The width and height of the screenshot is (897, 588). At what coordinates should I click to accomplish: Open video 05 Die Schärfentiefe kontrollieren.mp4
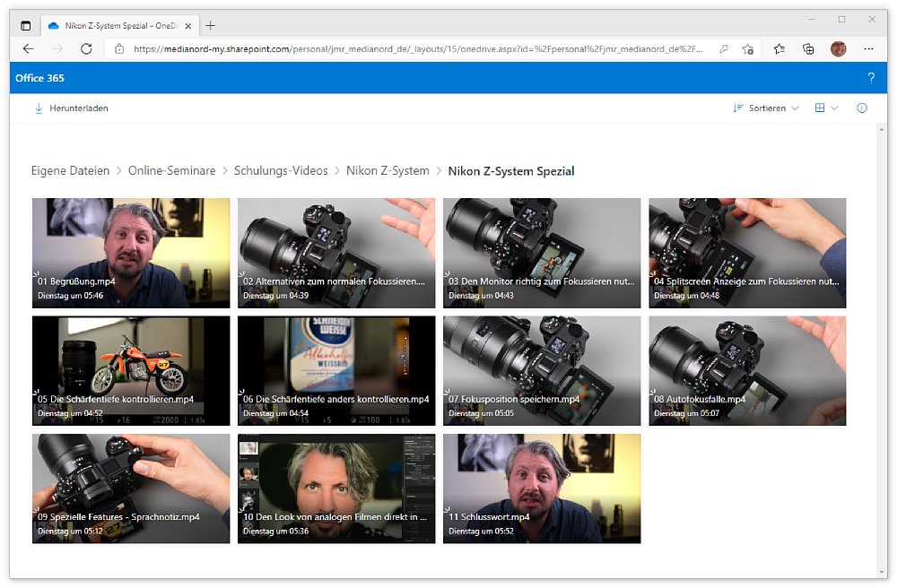[x=131, y=371]
